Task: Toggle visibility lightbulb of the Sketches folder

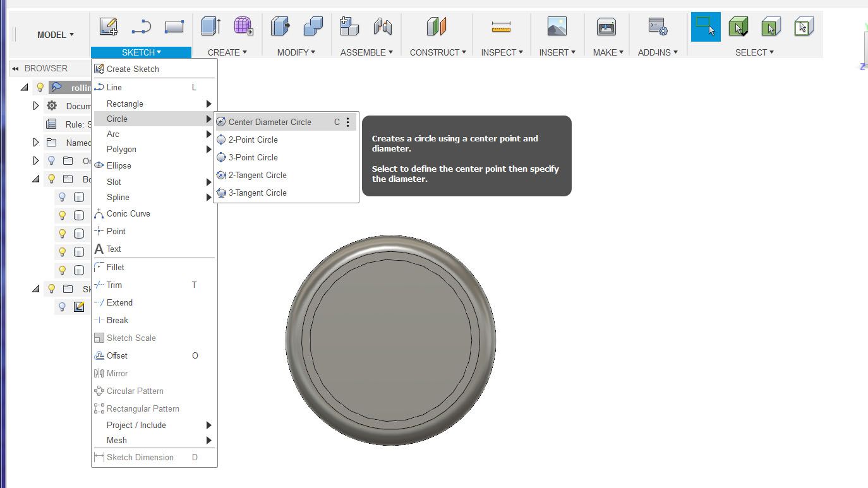Action: 52,289
